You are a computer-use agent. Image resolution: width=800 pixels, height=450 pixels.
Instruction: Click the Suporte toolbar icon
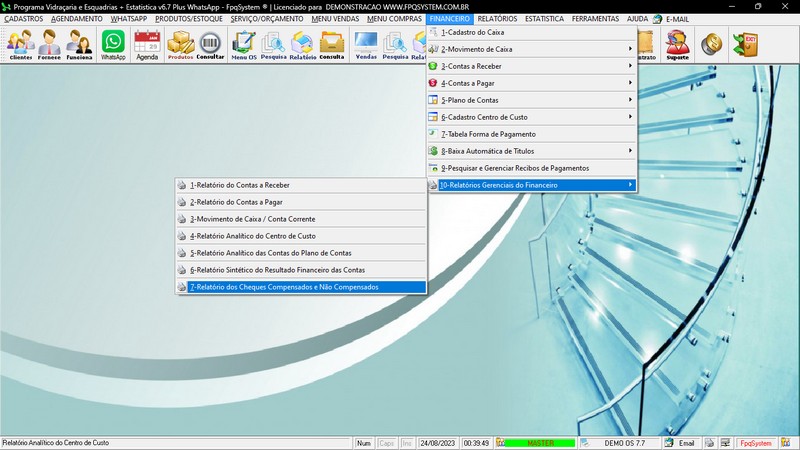[677, 44]
